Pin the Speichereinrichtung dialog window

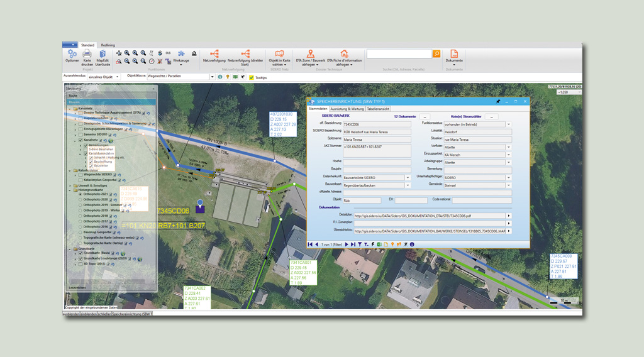(x=498, y=101)
